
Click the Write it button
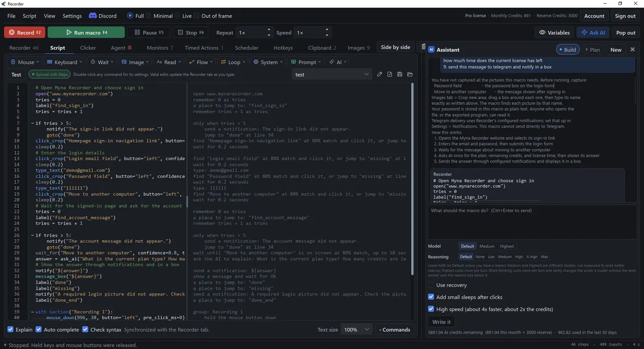tap(442, 322)
